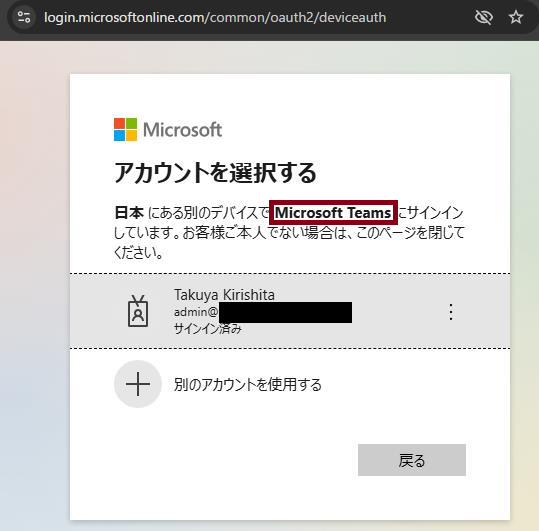The image size is (539, 531).
Task: Click the URL text in address bar
Action: point(215,17)
